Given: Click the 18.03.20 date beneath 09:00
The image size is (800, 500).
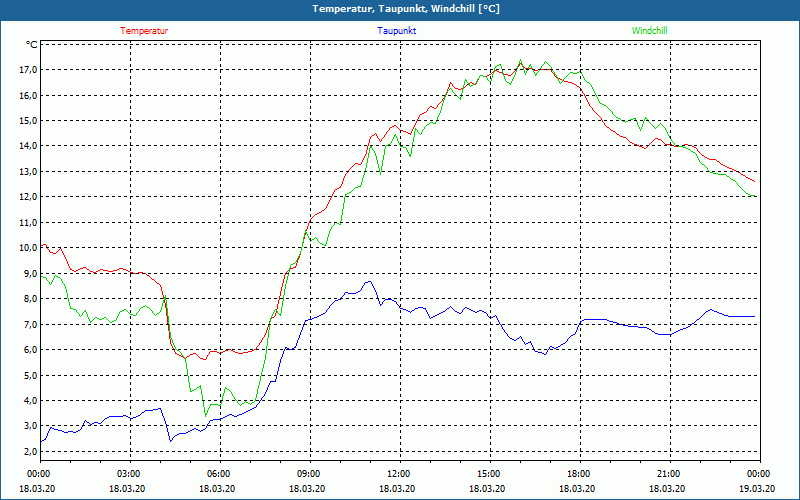Looking at the screenshot, I should pyautogui.click(x=307, y=489).
